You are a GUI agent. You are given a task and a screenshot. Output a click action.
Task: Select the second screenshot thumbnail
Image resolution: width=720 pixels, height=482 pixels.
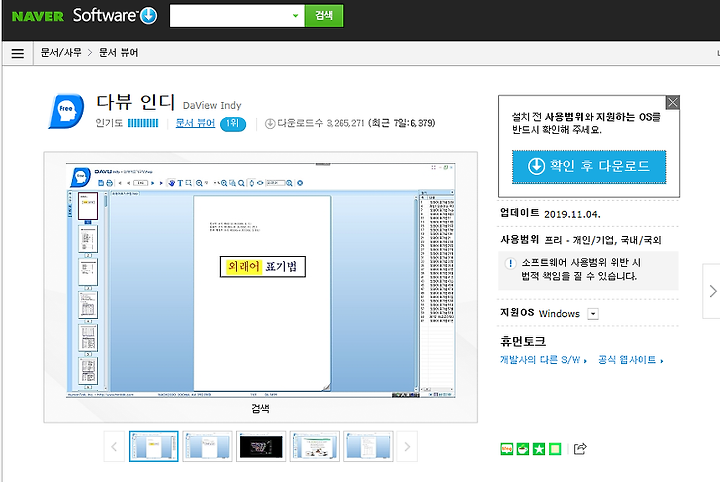pos(207,446)
